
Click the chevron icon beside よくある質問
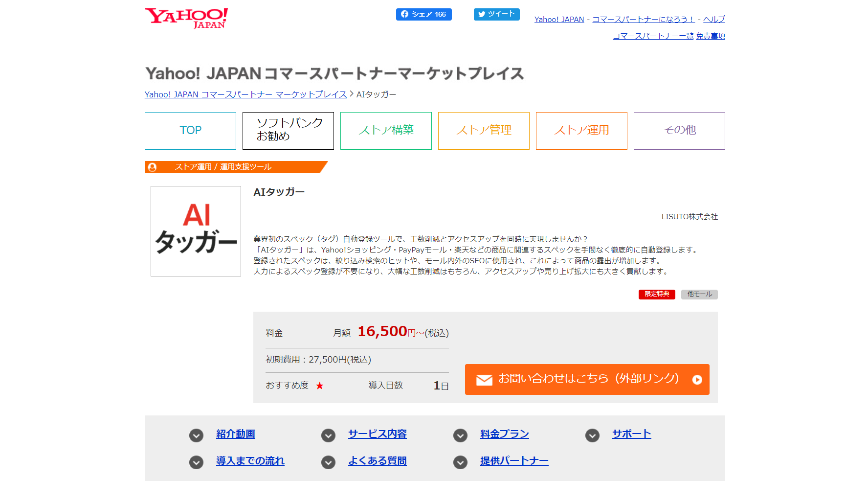[x=328, y=462]
